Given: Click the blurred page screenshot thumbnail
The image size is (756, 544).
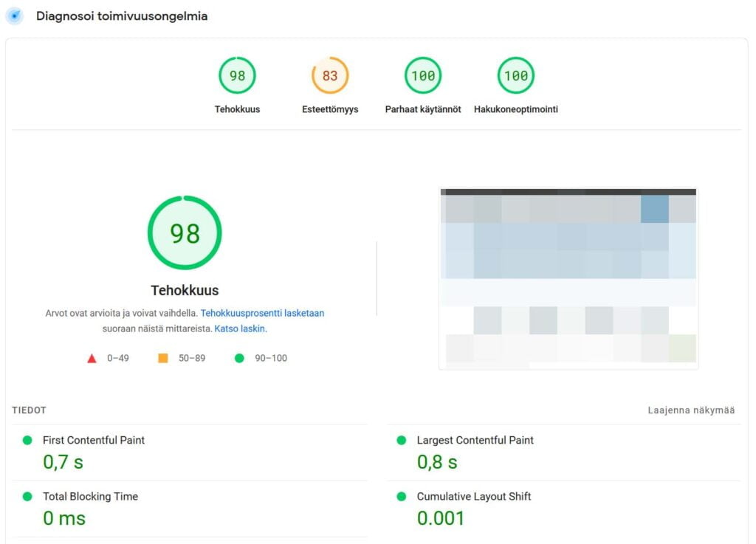Looking at the screenshot, I should pyautogui.click(x=568, y=278).
